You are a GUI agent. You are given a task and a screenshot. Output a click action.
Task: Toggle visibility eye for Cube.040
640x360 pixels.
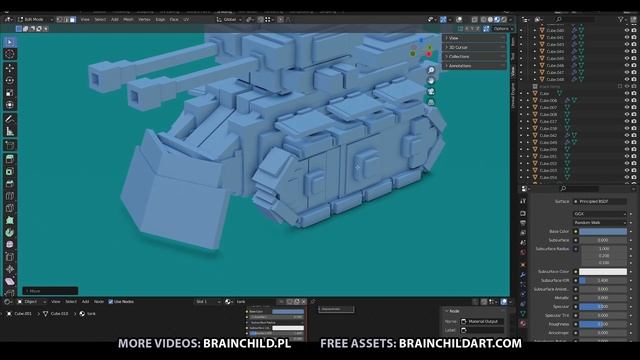pyautogui.click(x=627, y=30)
